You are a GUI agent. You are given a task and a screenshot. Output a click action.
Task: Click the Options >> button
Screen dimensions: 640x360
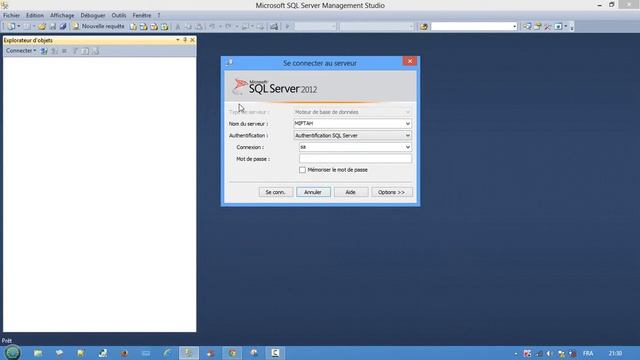coord(391,192)
